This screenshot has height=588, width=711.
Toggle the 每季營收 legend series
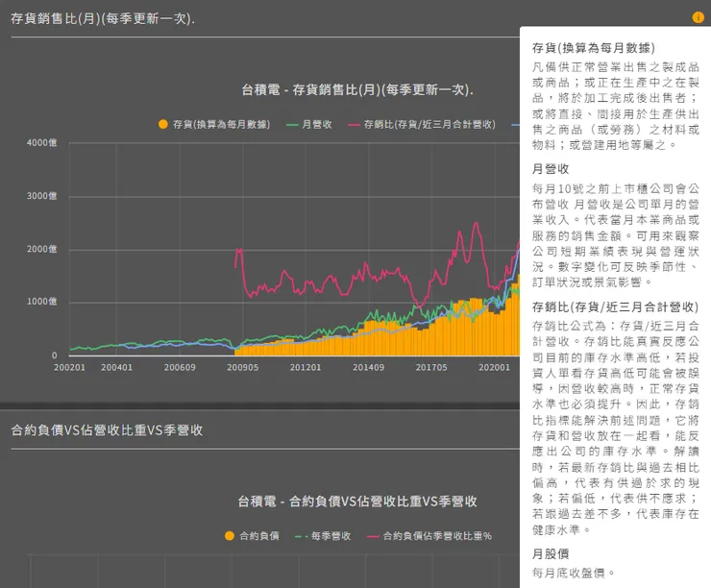(x=323, y=536)
